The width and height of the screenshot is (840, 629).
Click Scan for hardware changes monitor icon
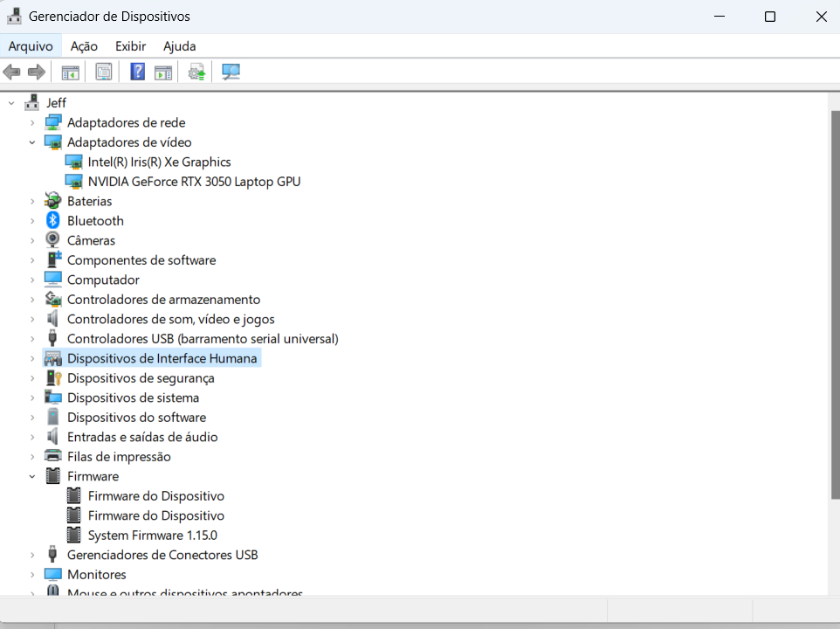click(x=231, y=72)
